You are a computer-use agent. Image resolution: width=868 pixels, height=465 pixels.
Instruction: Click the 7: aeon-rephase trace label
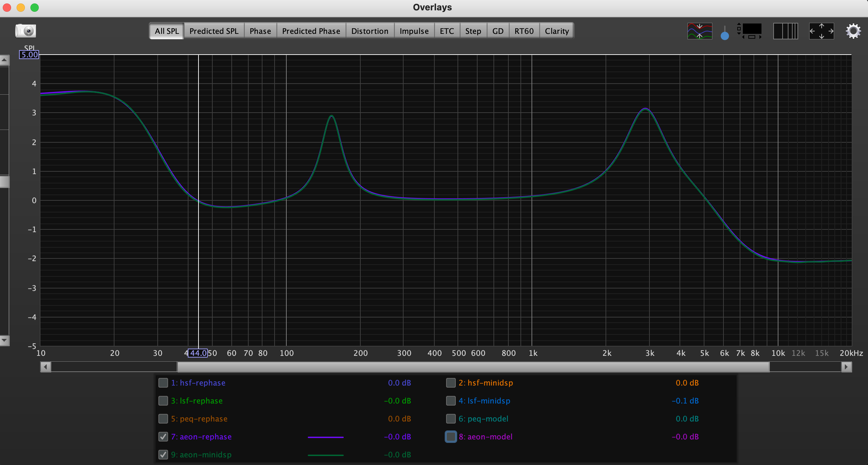(201, 437)
